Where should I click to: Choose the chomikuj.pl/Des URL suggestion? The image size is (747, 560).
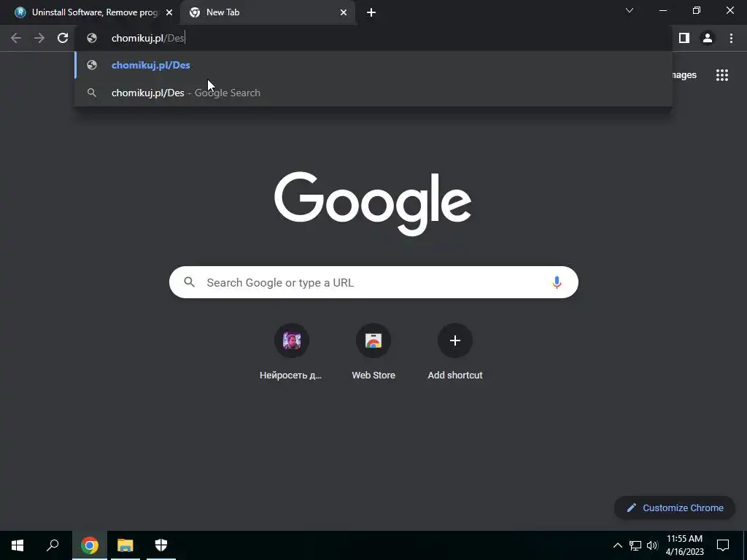click(373, 65)
